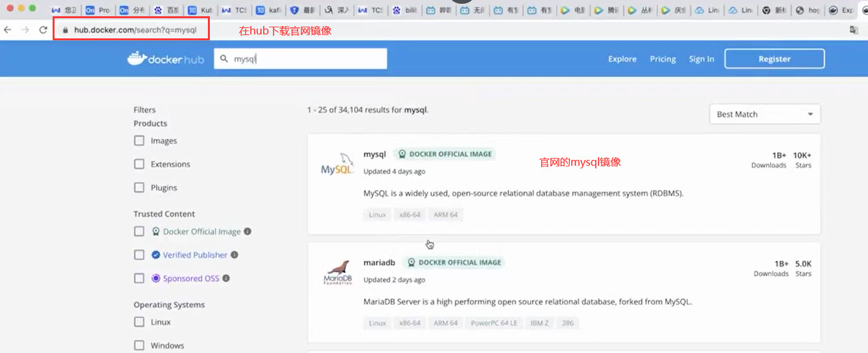Click the MySQL RDBMS description text
868x353 pixels.
click(x=524, y=193)
